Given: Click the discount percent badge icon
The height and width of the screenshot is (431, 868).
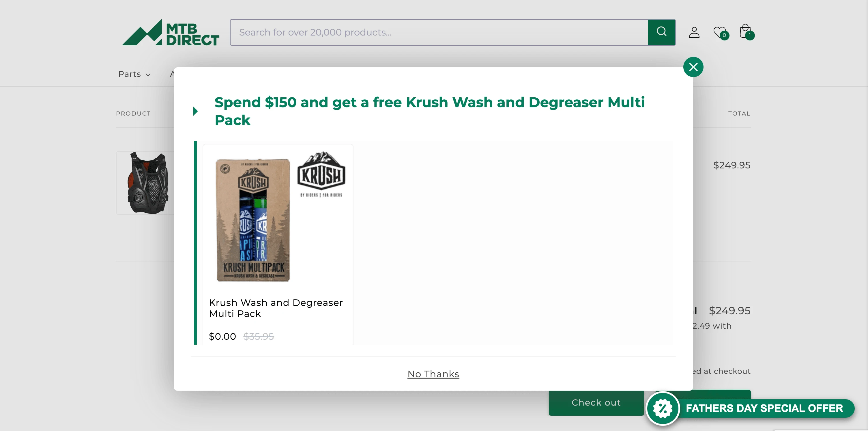Looking at the screenshot, I should click(x=663, y=408).
